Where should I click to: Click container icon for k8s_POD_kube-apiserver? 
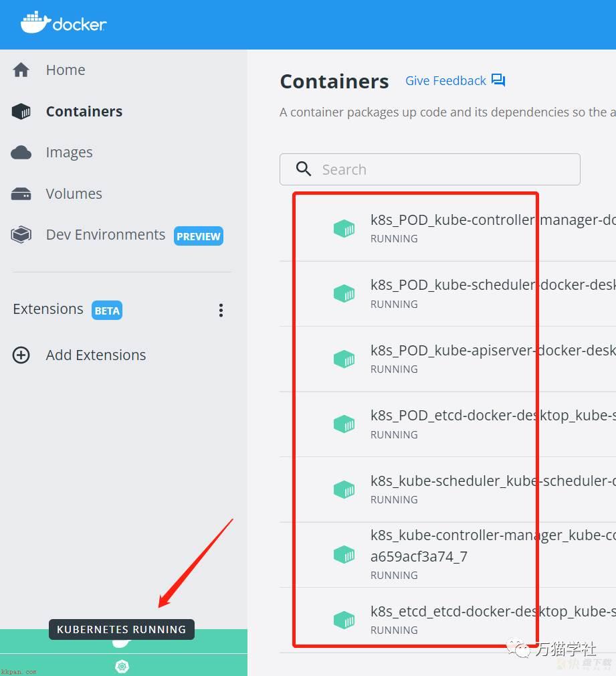pos(344,359)
